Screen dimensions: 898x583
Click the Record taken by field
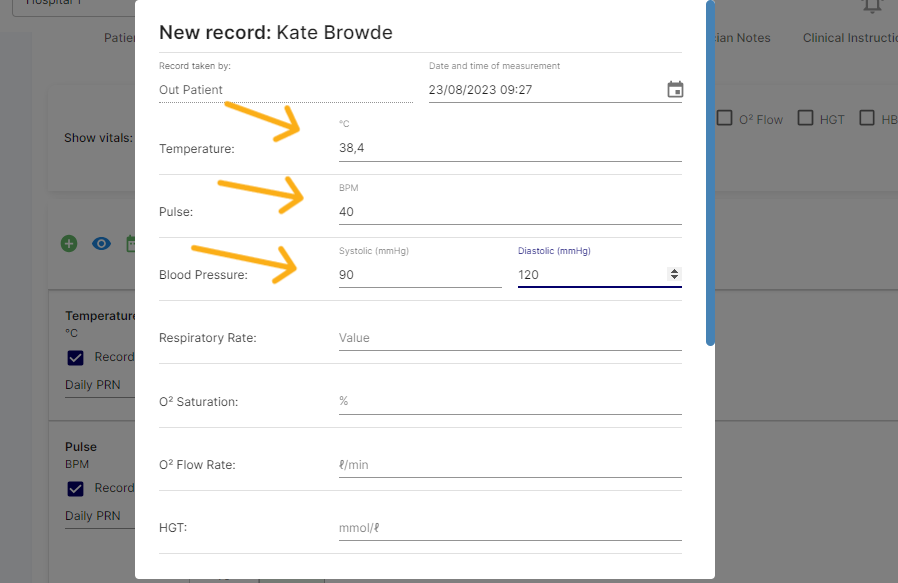tap(285, 90)
